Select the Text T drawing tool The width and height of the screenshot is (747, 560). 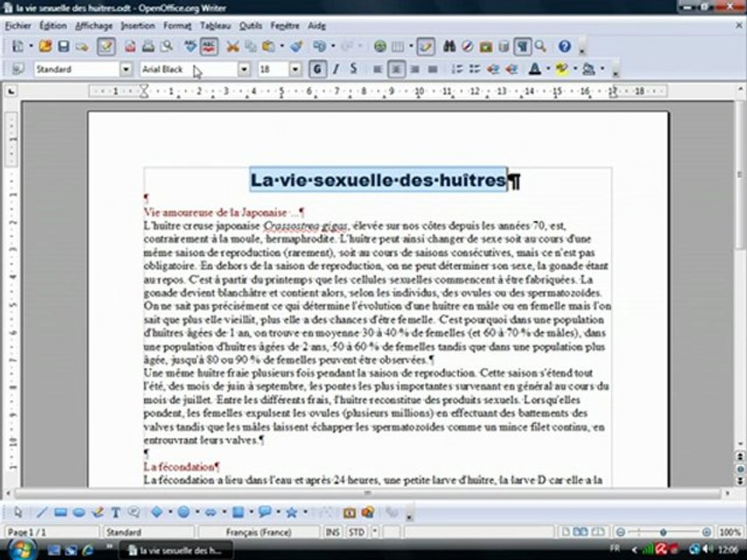[x=115, y=513]
